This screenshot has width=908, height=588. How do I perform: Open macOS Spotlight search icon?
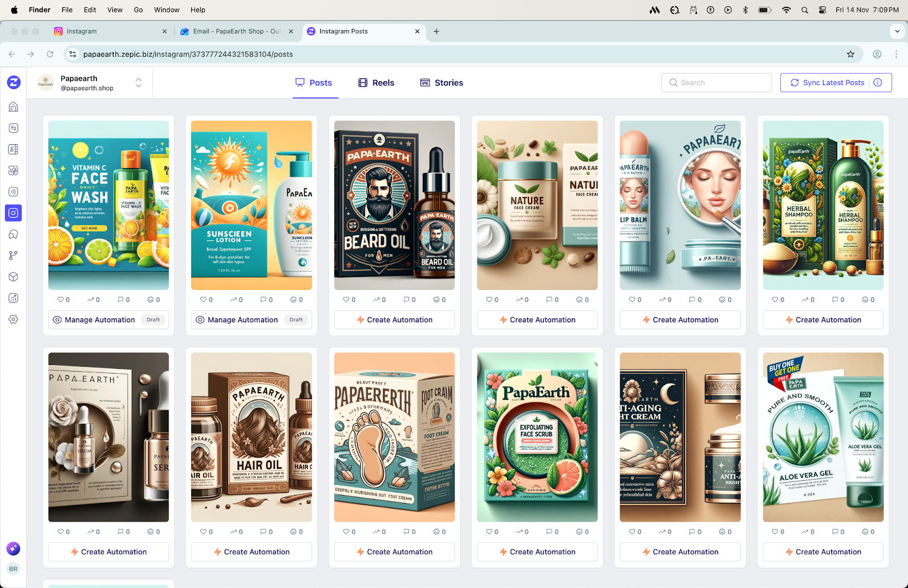805,10
